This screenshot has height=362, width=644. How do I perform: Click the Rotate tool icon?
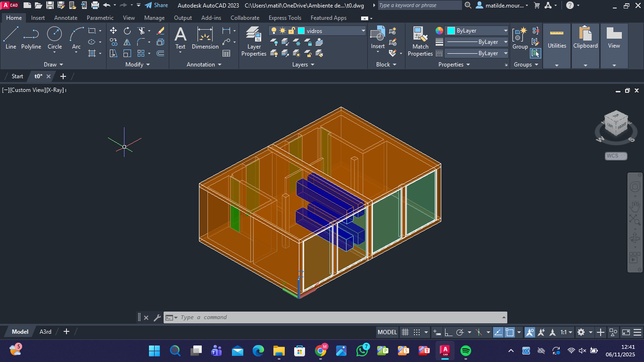(x=127, y=31)
